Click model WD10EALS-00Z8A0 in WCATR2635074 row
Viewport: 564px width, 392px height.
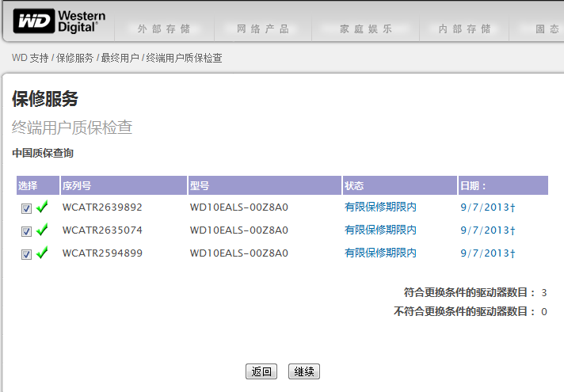click(239, 230)
